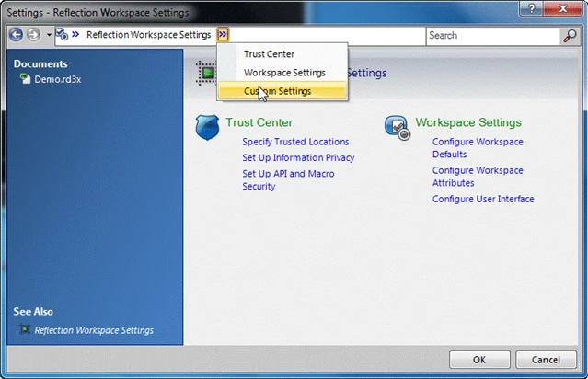The height and width of the screenshot is (379, 588).
Task: Click the magnifying glass search icon
Action: 570,36
